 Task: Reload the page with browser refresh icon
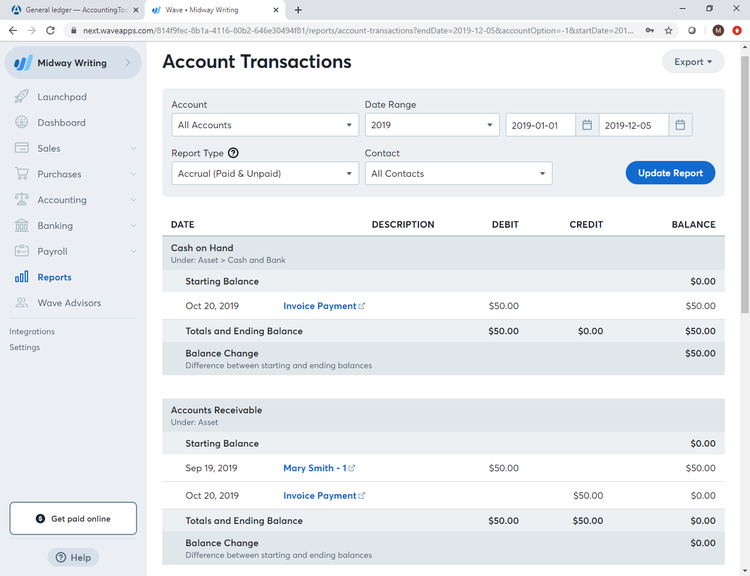[50, 31]
